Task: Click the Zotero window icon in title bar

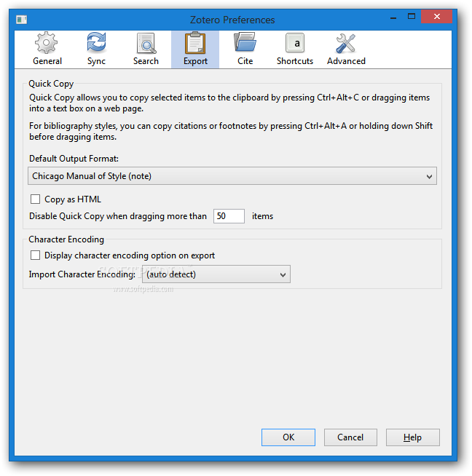Action: click(21, 20)
